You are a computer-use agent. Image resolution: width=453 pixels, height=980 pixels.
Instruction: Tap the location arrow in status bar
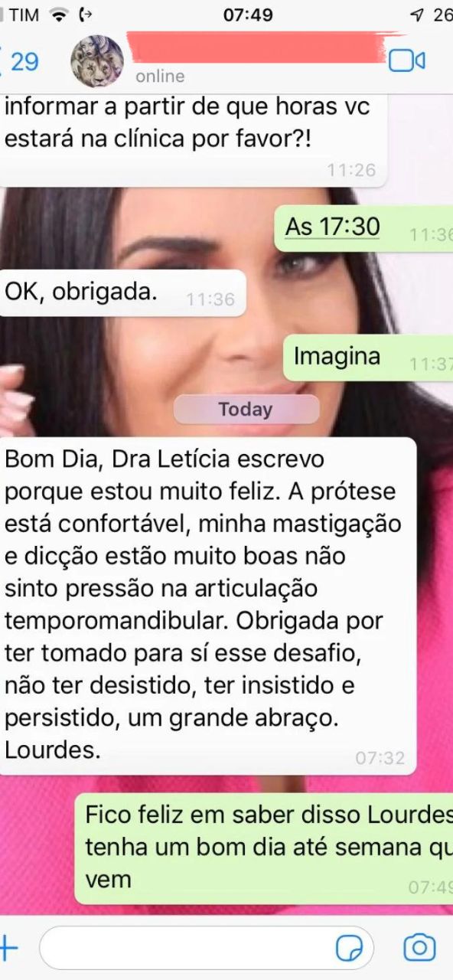[x=417, y=15]
